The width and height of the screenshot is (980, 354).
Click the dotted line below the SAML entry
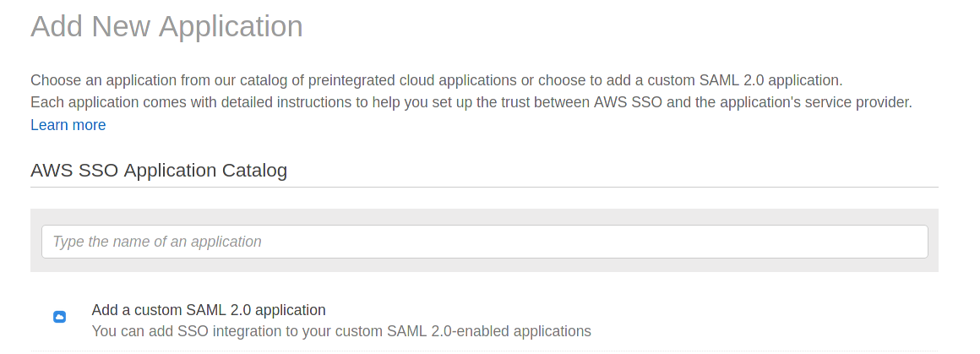point(484,351)
